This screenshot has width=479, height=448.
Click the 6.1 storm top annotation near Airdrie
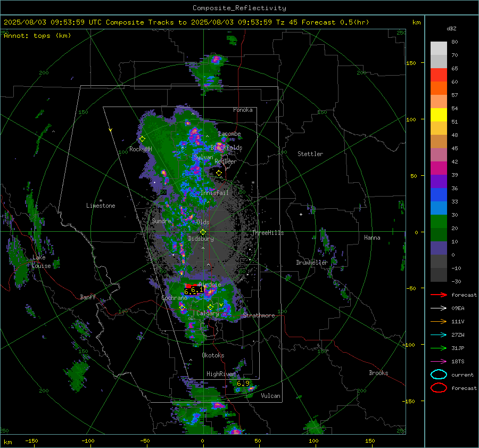coord(197,289)
